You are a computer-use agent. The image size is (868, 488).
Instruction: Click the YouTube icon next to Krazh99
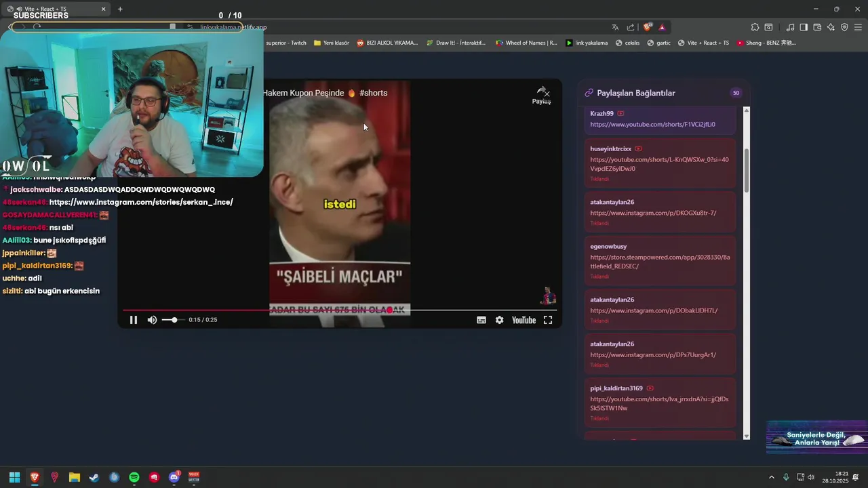[620, 113]
